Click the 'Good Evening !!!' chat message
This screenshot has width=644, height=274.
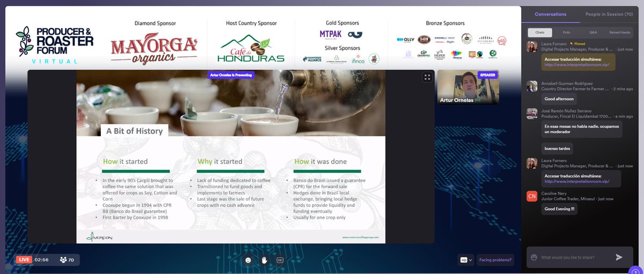(559, 210)
